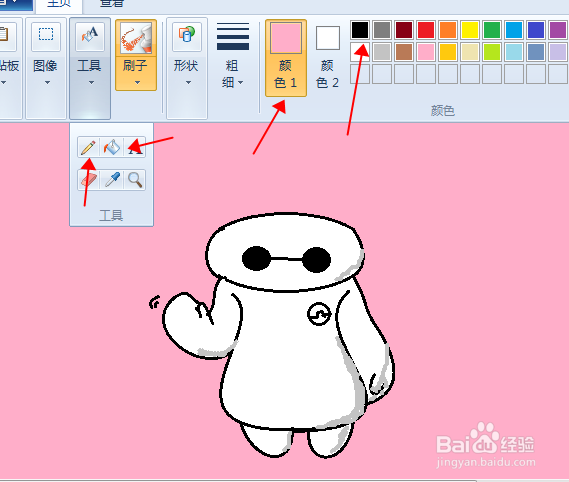Pick the blue-gray color swatch
This screenshot has width=569, height=482.
pyautogui.click(x=536, y=52)
